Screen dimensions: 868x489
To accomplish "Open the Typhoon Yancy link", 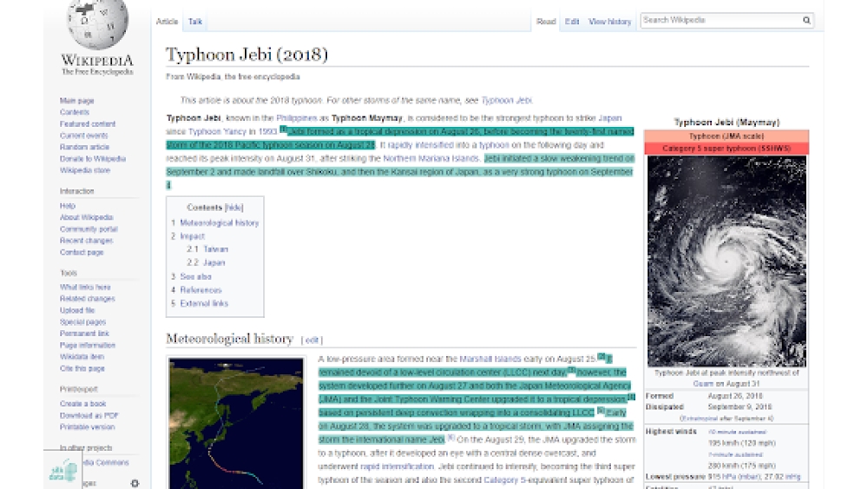I will 217,132.
